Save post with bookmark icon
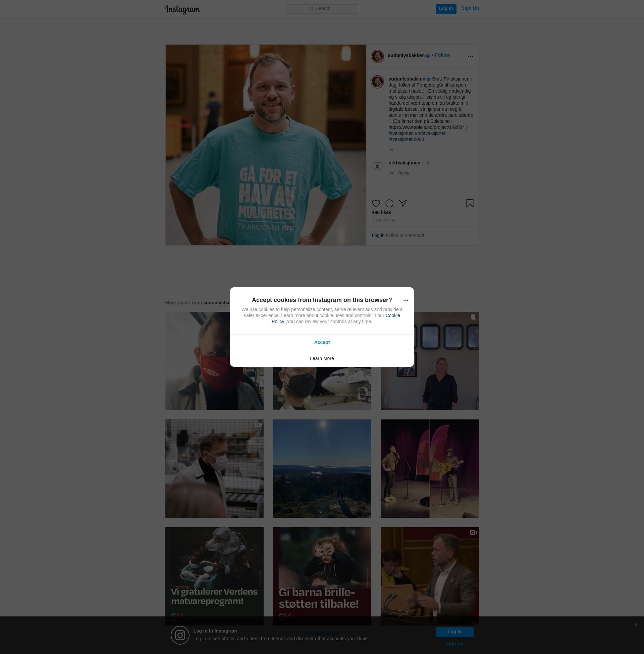Viewport: 644px width, 654px height. [x=470, y=203]
